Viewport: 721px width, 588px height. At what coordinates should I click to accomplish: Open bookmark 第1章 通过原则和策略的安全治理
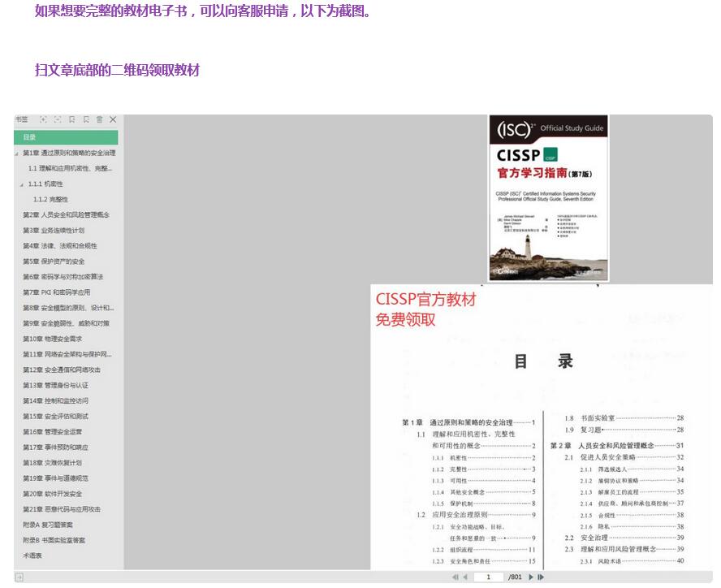pos(70,153)
